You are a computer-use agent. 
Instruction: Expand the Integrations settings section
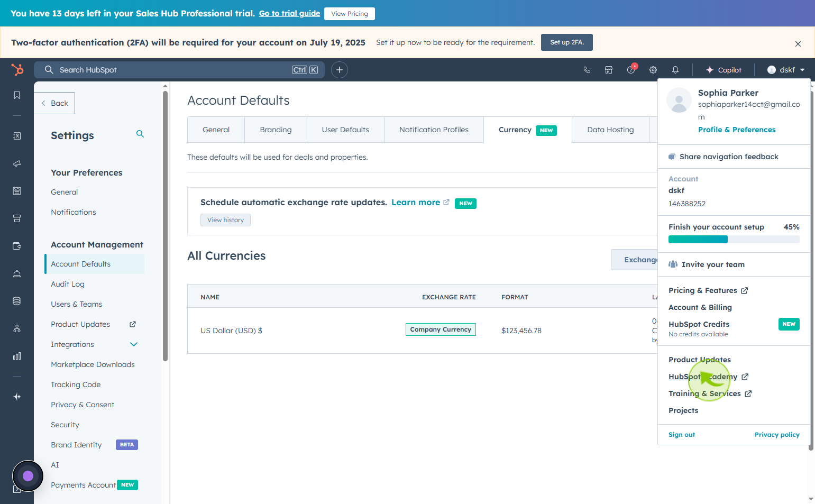tap(134, 344)
